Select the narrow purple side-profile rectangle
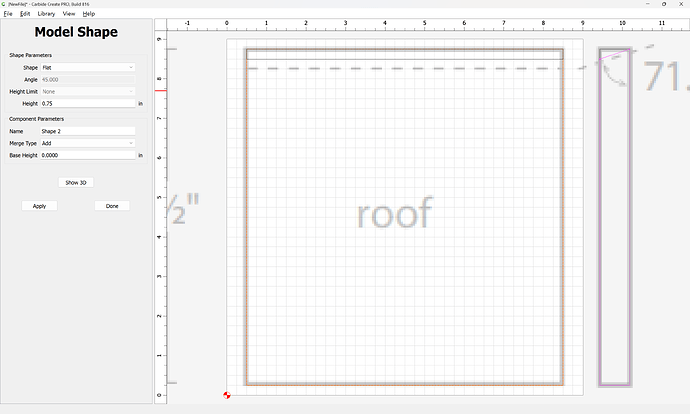The image size is (690, 414). pyautogui.click(x=615, y=218)
